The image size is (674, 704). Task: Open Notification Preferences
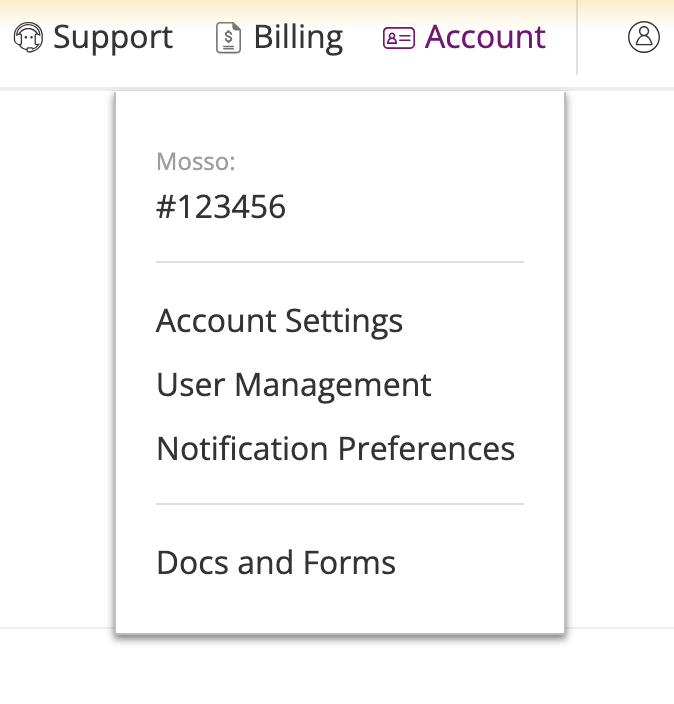coord(335,449)
